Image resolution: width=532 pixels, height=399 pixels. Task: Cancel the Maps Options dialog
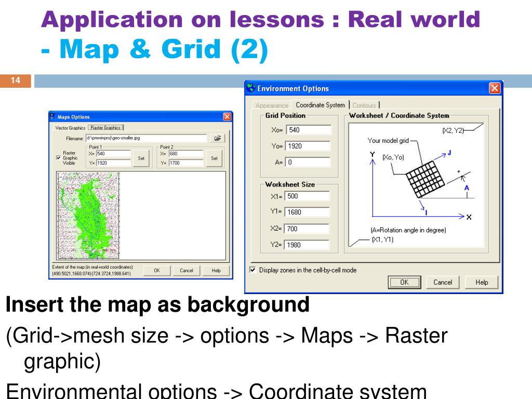pos(187,271)
